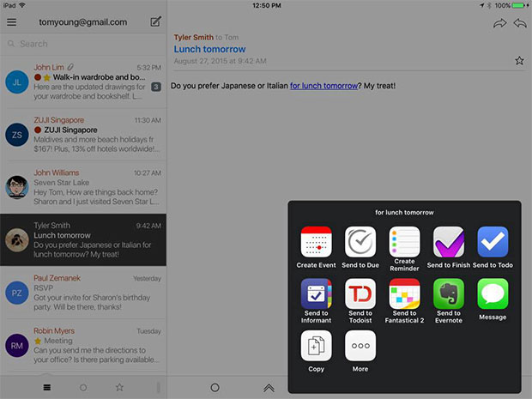Screen dimensions: 532x399
Task: Forward the message using the arrow icon
Action: pyautogui.click(x=499, y=23)
